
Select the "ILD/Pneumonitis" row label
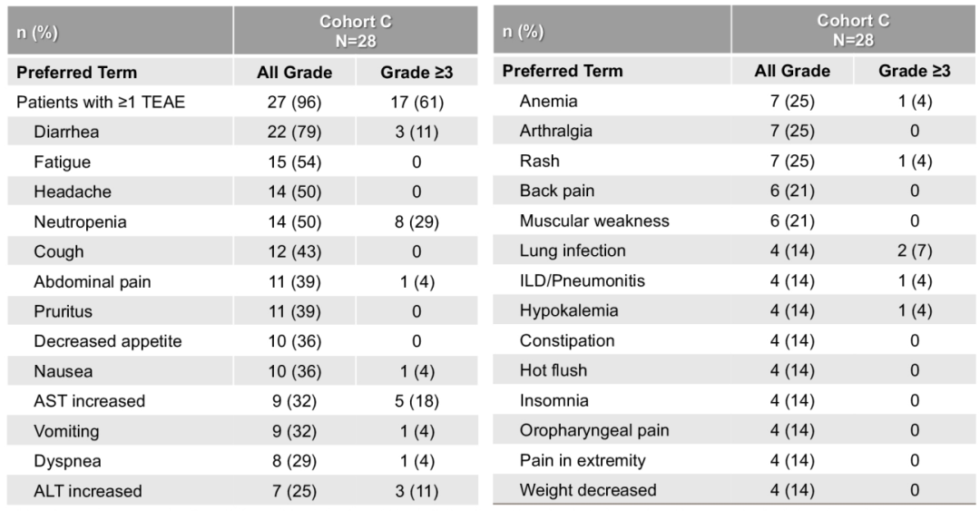(x=582, y=280)
